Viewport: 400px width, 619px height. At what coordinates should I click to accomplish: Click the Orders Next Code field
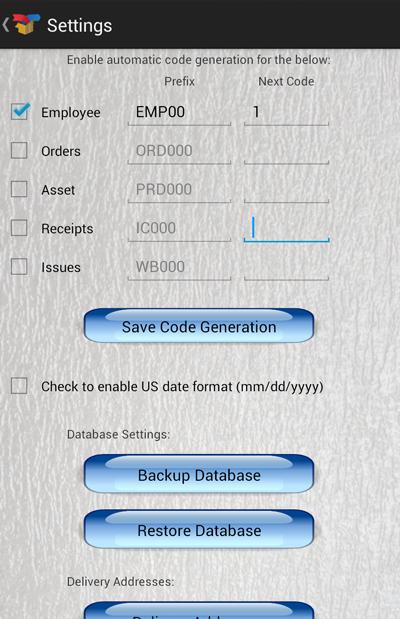click(x=286, y=151)
